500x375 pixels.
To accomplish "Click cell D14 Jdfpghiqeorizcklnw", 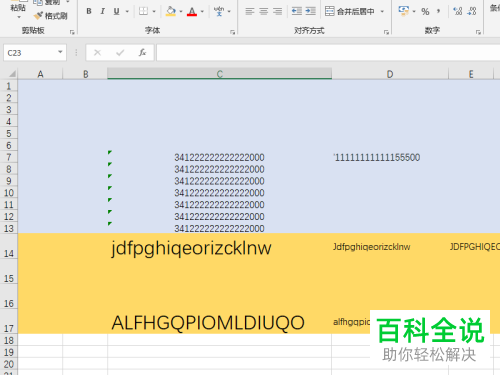I will [x=390, y=246].
